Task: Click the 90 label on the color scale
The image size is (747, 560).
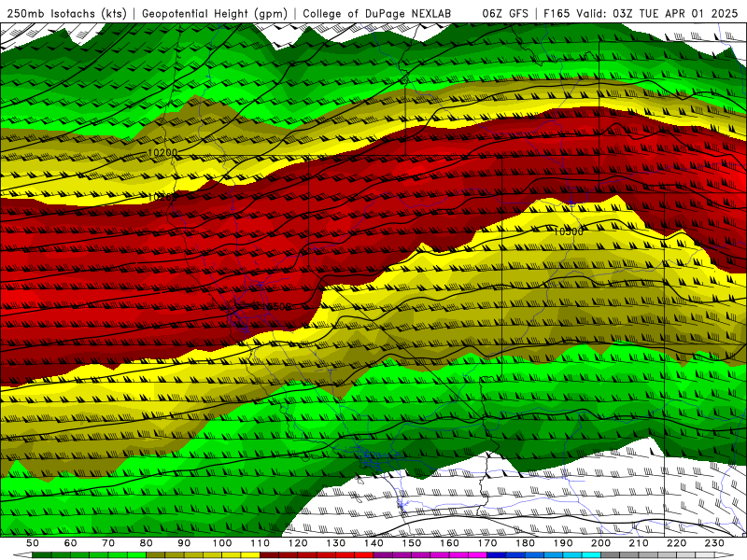Action: (184, 543)
